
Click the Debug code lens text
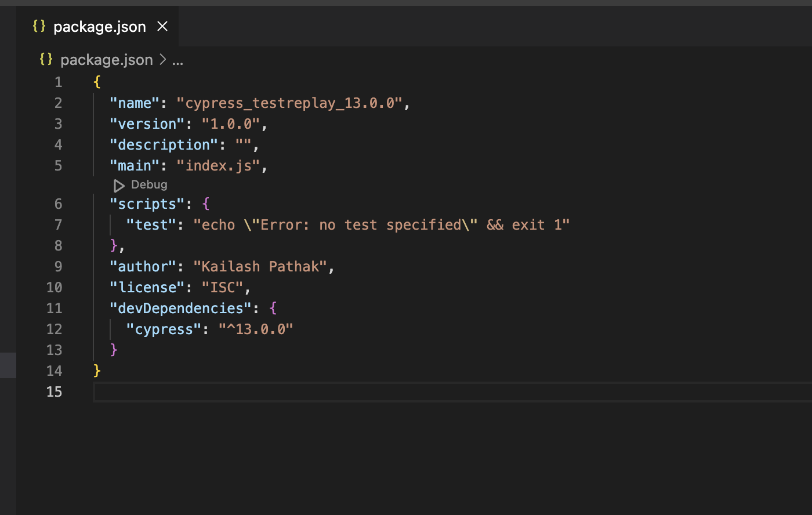pyautogui.click(x=148, y=185)
